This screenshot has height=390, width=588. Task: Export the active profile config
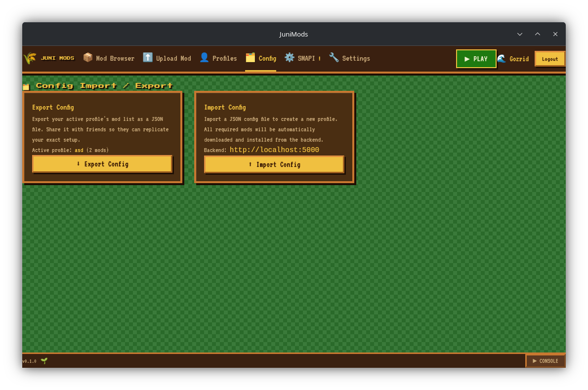pos(102,164)
